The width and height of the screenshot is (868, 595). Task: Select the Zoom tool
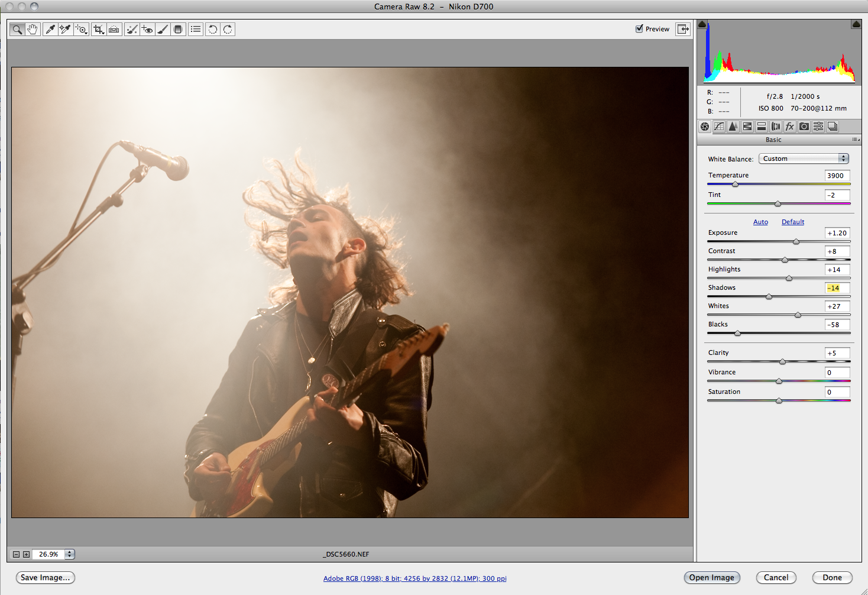pyautogui.click(x=18, y=29)
